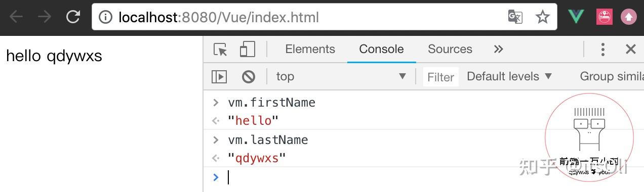Go back with the browser back arrow
The height and width of the screenshot is (192, 644).
tap(16, 17)
